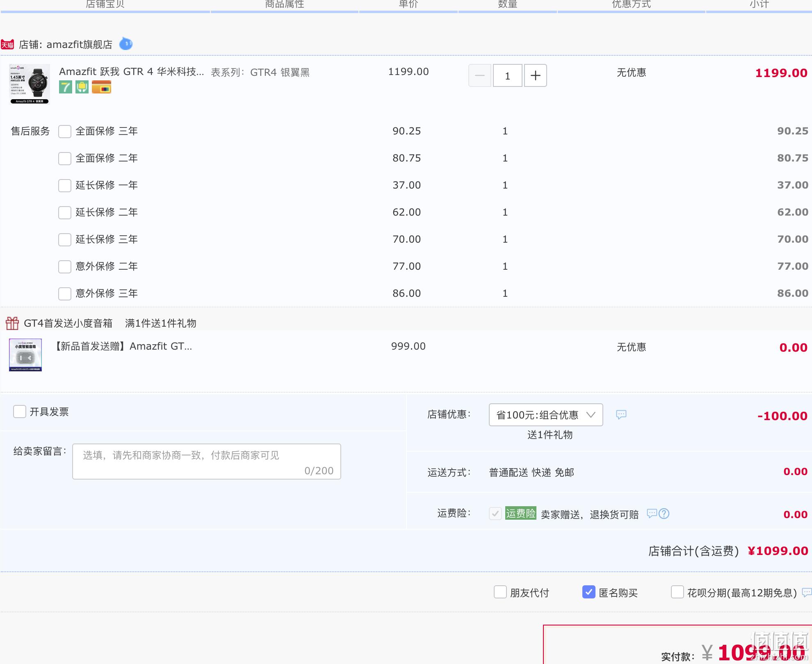The image size is (812, 664).
Task: Click the 数量 column header
Action: 508,4
